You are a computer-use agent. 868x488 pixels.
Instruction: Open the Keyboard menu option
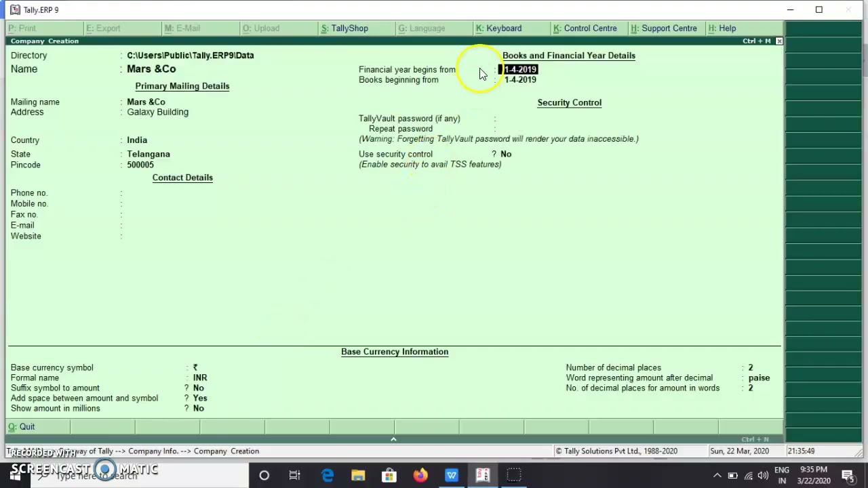tap(498, 28)
